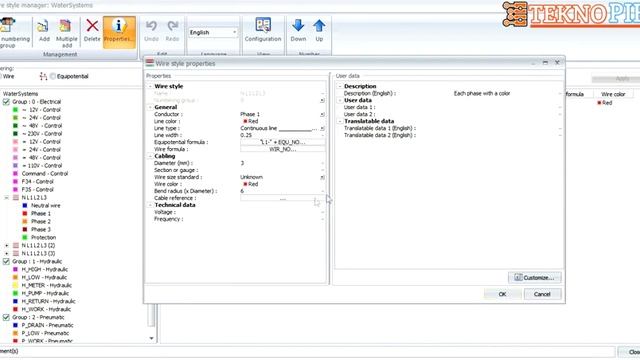Image resolution: width=640 pixels, height=360 pixels.
Task: Click Red swatch in Wire color column
Action: 599,102
